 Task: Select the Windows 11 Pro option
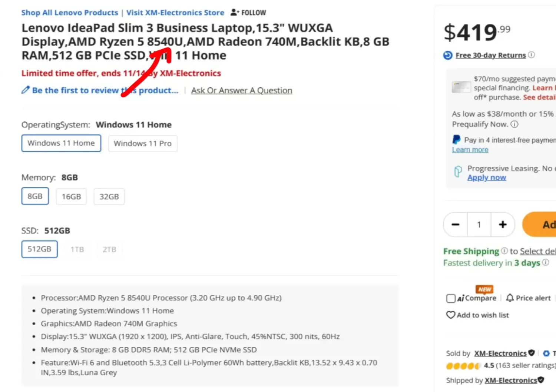[x=143, y=143]
